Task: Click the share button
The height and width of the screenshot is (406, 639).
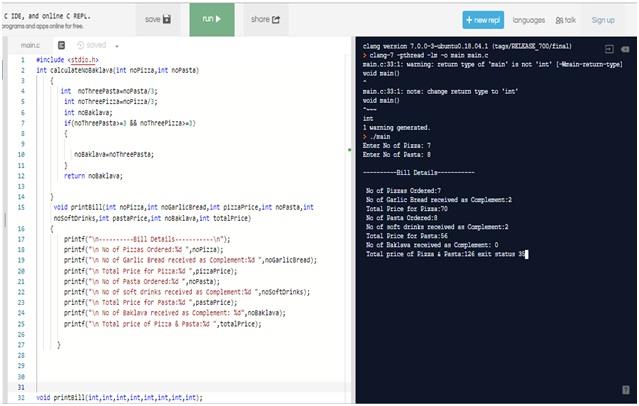Action: 265,19
